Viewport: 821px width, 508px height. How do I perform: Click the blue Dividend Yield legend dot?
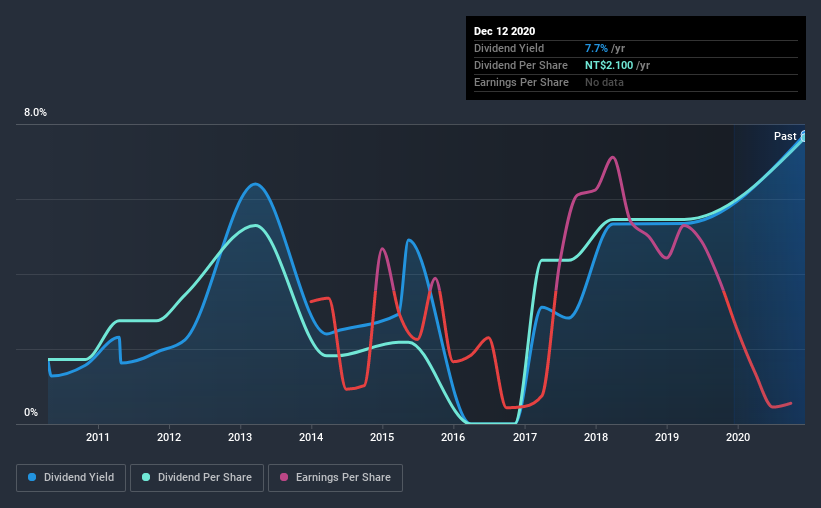[x=32, y=477]
